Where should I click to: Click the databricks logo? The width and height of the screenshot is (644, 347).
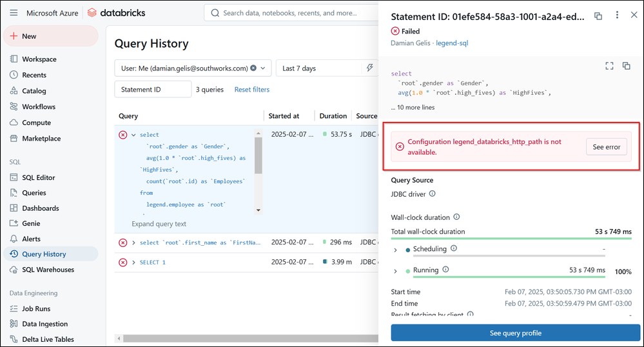click(117, 13)
